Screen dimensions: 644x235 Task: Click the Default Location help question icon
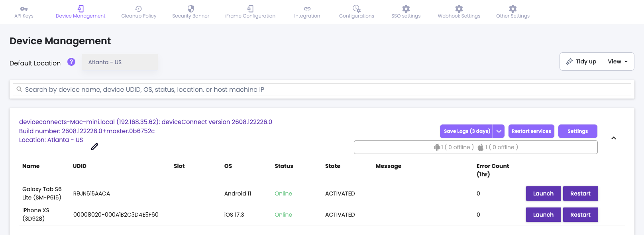coord(71,62)
